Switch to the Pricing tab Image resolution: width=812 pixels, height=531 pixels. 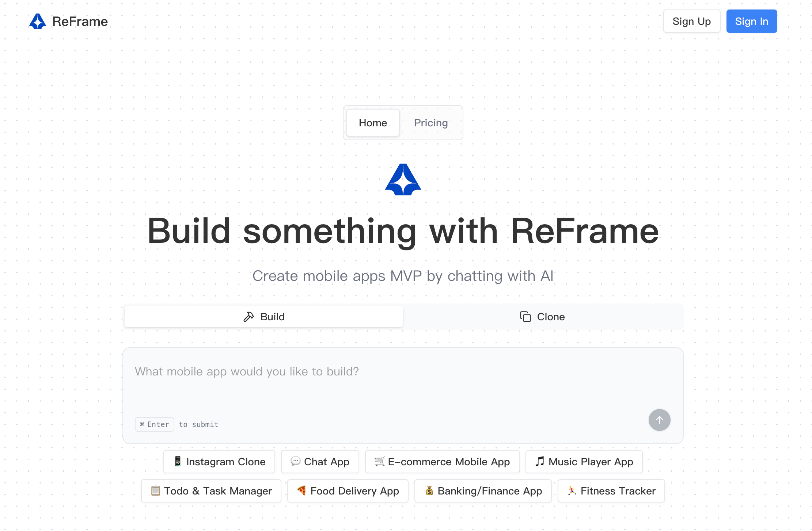[x=431, y=123]
